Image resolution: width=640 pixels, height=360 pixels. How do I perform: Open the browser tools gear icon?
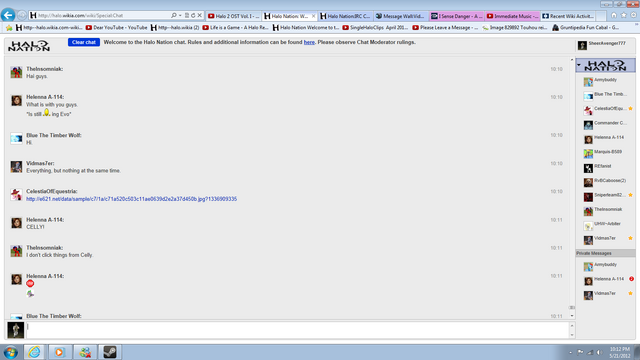coord(633,15)
